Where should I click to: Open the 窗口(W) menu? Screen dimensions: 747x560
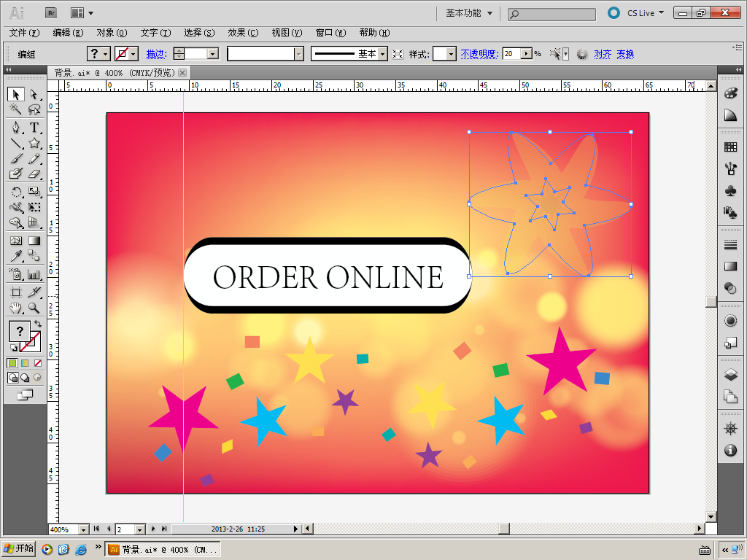pyautogui.click(x=330, y=33)
